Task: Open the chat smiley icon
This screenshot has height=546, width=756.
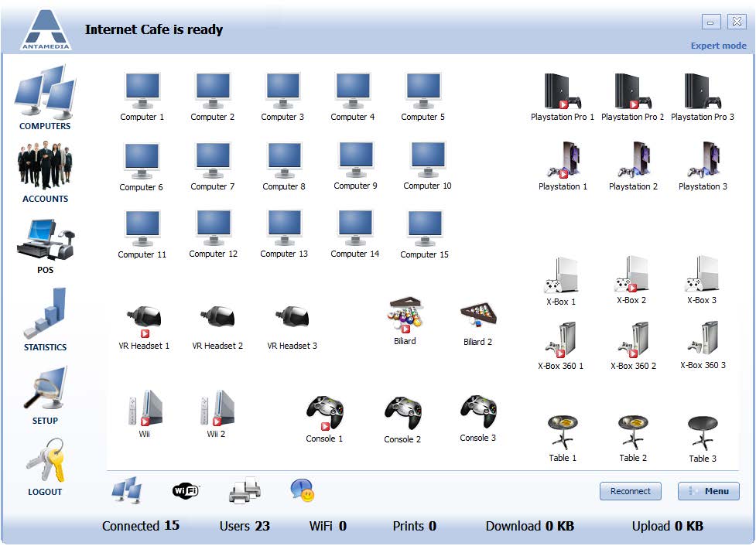Action: (x=303, y=490)
